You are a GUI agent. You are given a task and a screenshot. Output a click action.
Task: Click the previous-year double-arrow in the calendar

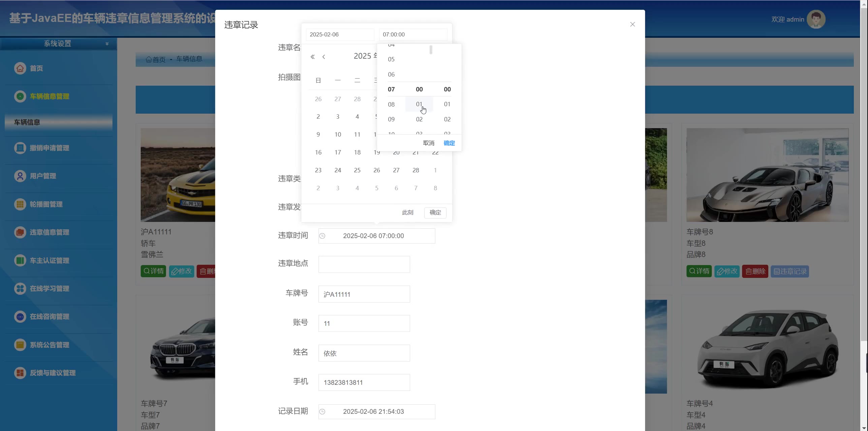click(x=312, y=57)
